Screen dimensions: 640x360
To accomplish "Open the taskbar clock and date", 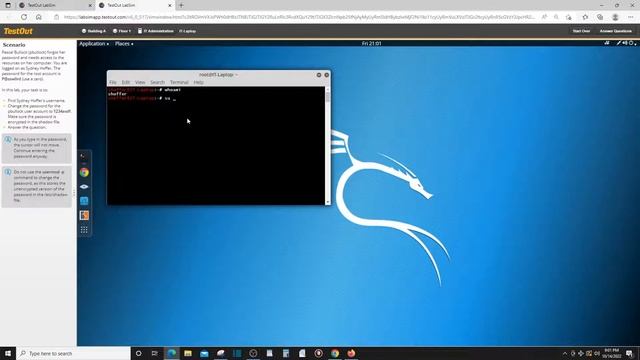I will pos(611,353).
